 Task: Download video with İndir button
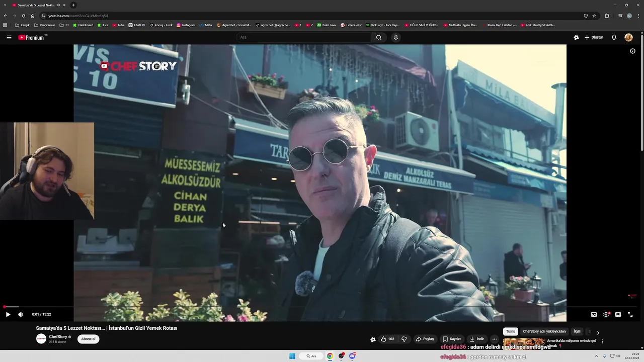coord(476,339)
